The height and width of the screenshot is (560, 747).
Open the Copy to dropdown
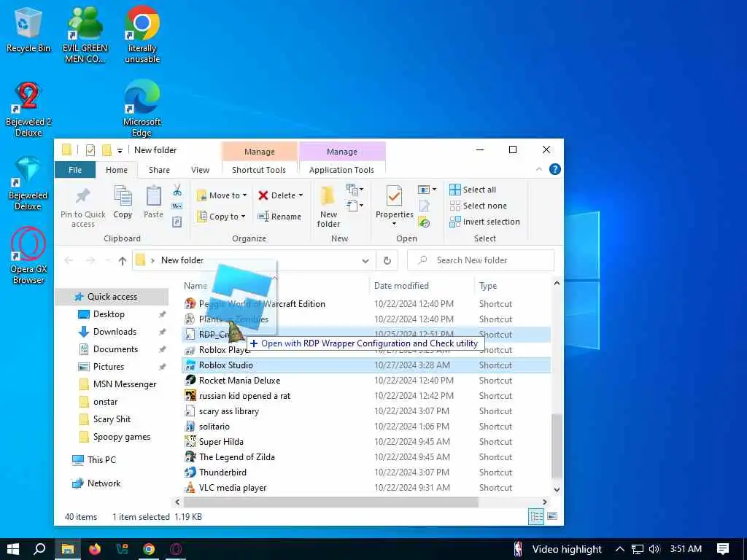point(222,217)
